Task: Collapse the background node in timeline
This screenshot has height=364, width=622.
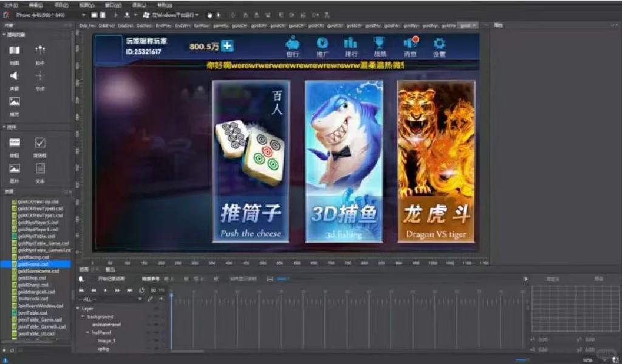Action: [83, 317]
